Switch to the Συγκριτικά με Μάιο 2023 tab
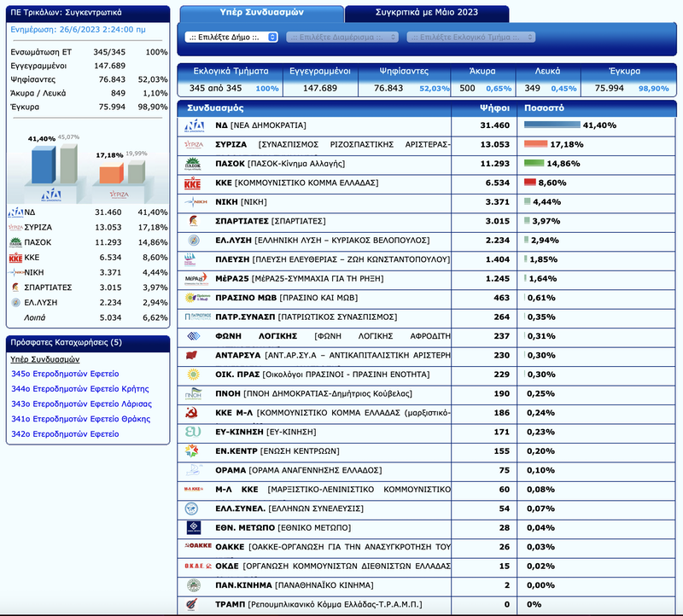 427,13
